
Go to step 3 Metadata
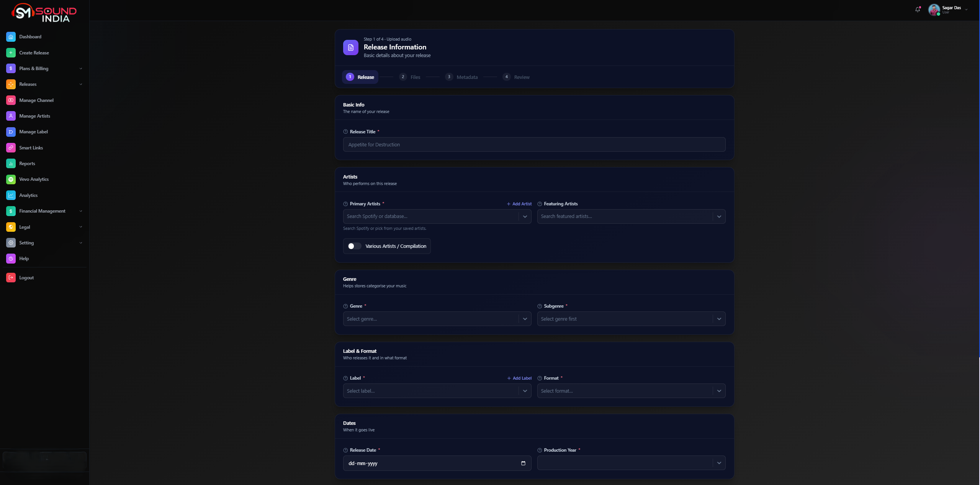pos(461,77)
